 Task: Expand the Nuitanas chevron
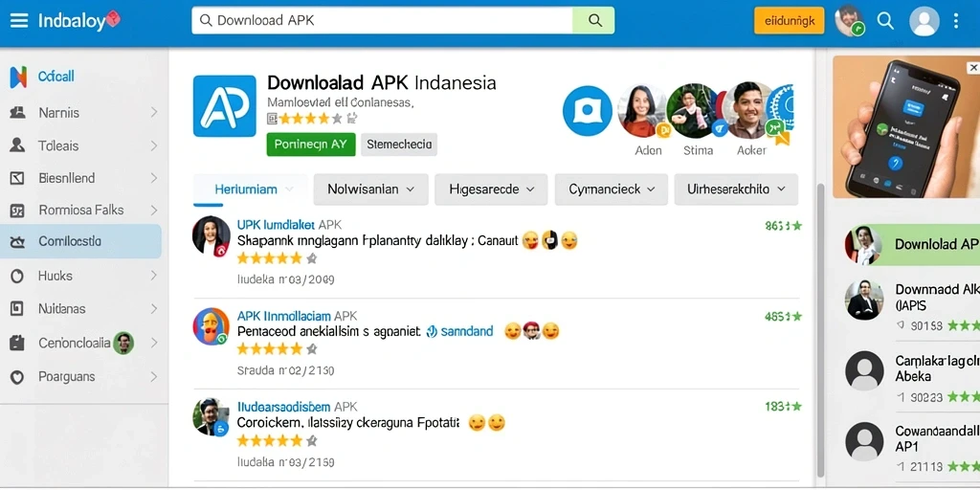click(154, 309)
